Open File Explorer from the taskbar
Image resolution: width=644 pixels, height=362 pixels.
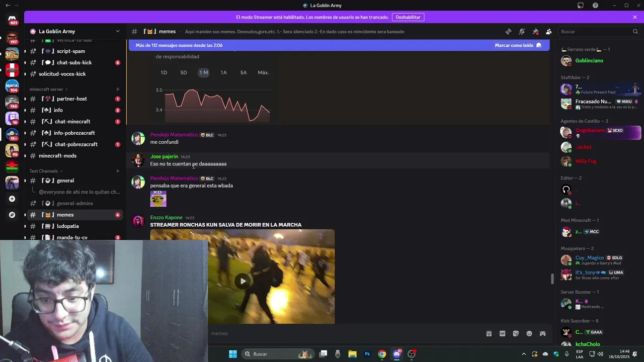click(x=352, y=354)
